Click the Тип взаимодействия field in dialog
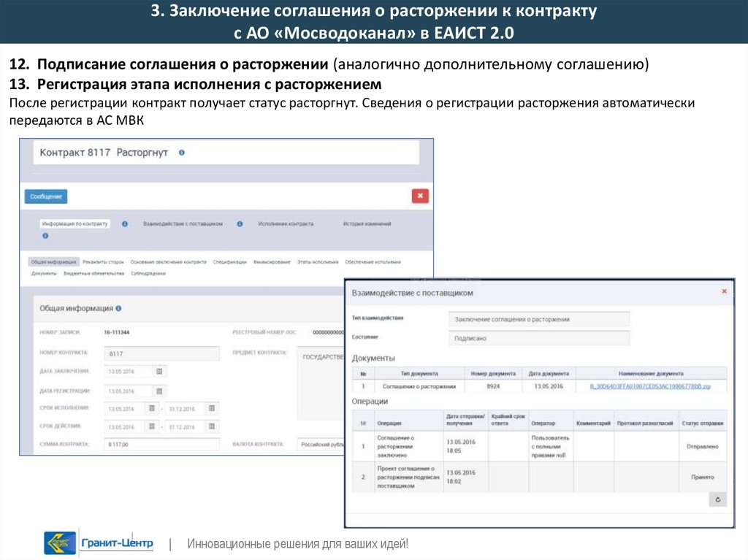Screen dimensions: 748x560 pos(539,319)
